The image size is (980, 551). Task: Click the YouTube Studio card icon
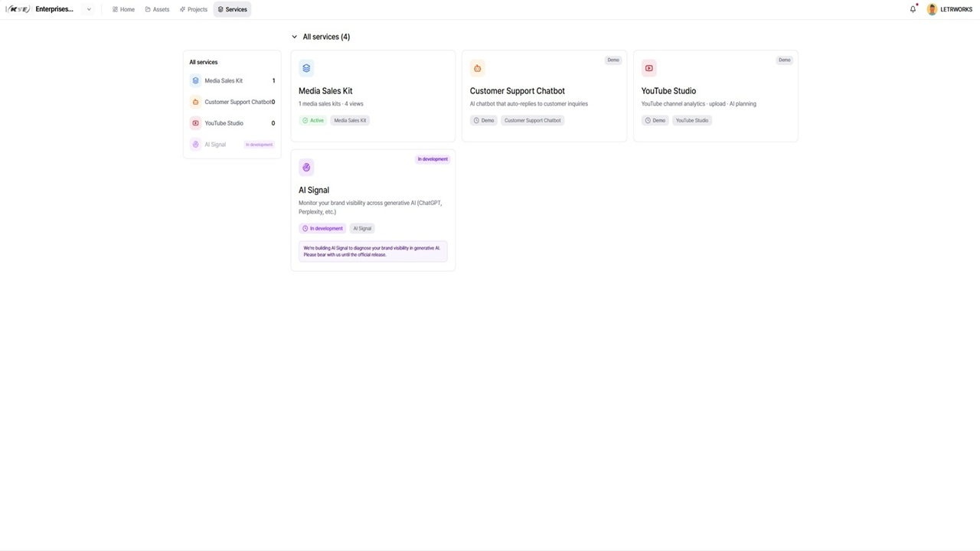(x=649, y=68)
